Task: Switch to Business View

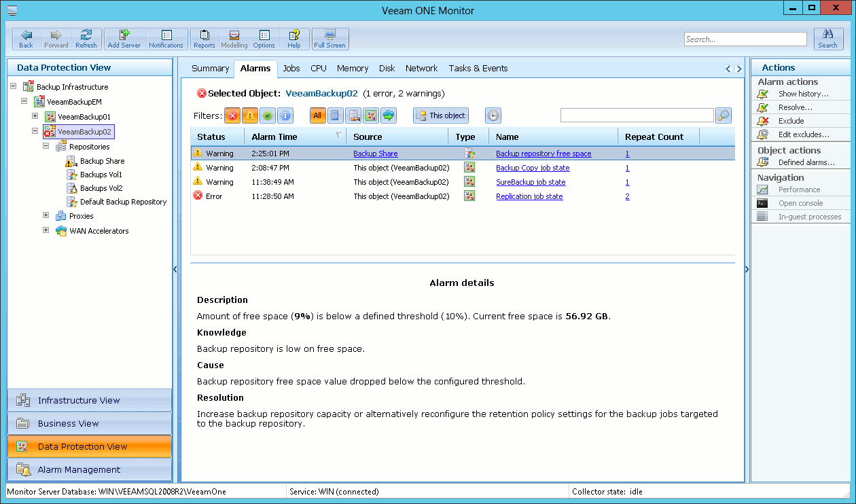Action: 90,423
